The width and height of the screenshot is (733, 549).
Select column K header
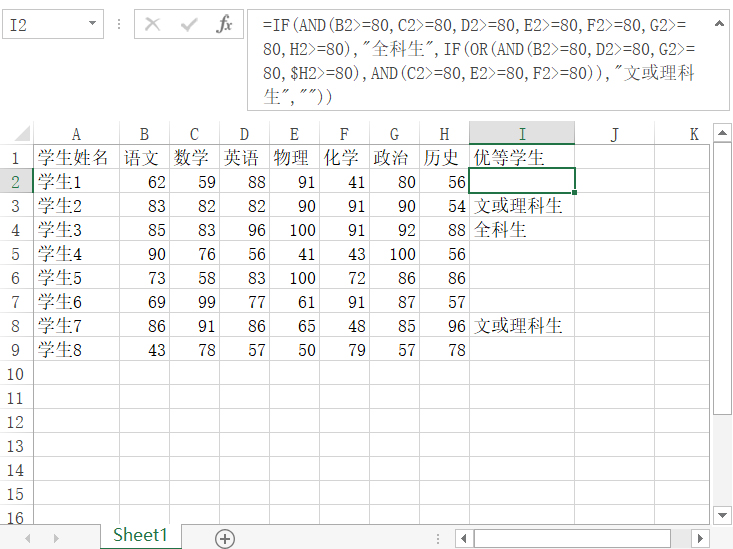[682, 134]
